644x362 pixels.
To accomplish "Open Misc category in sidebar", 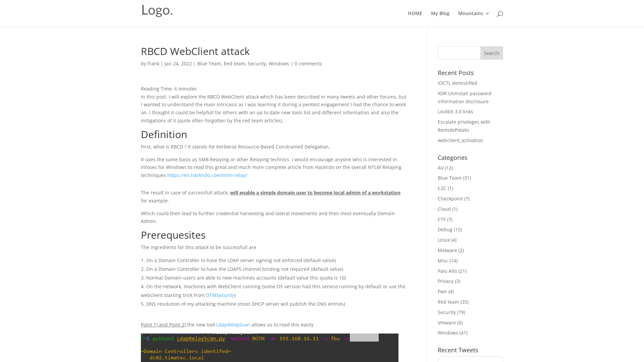I will (443, 261).
